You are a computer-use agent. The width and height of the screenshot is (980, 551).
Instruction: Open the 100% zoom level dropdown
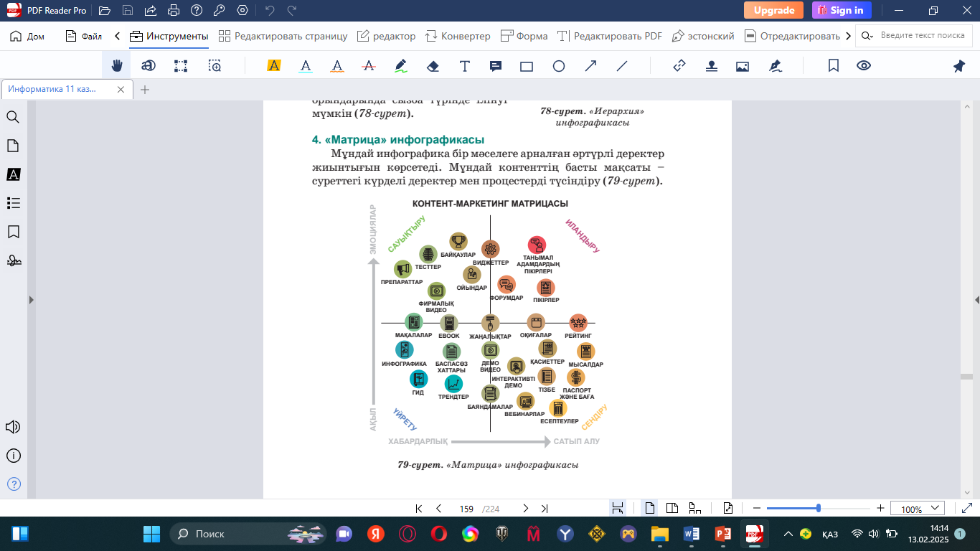click(918, 509)
